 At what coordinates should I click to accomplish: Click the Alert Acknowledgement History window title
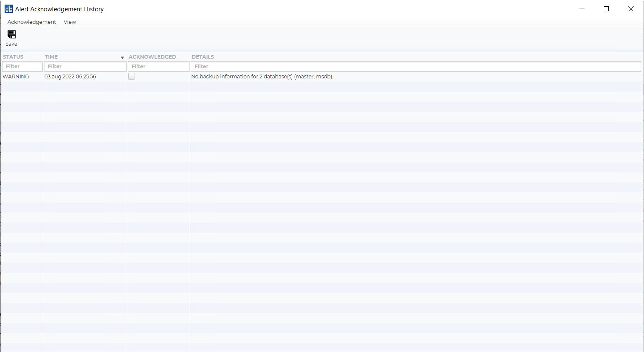(59, 9)
